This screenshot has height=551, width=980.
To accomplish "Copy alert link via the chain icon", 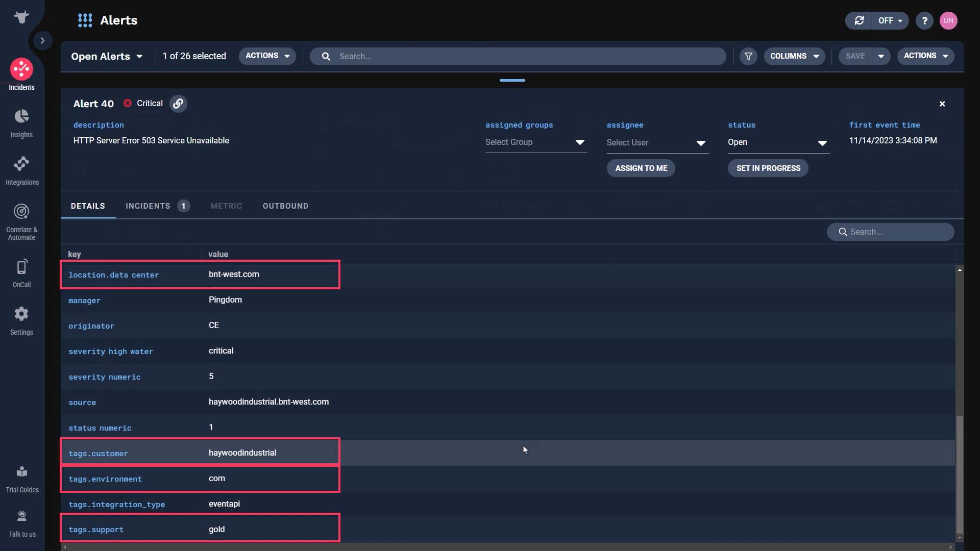I will click(x=178, y=104).
